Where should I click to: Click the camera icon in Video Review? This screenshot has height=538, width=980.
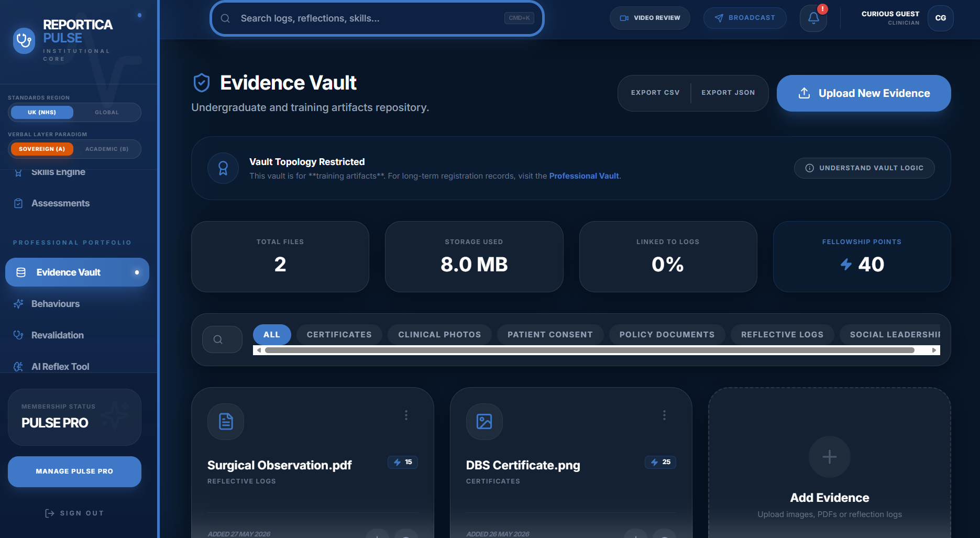click(624, 18)
